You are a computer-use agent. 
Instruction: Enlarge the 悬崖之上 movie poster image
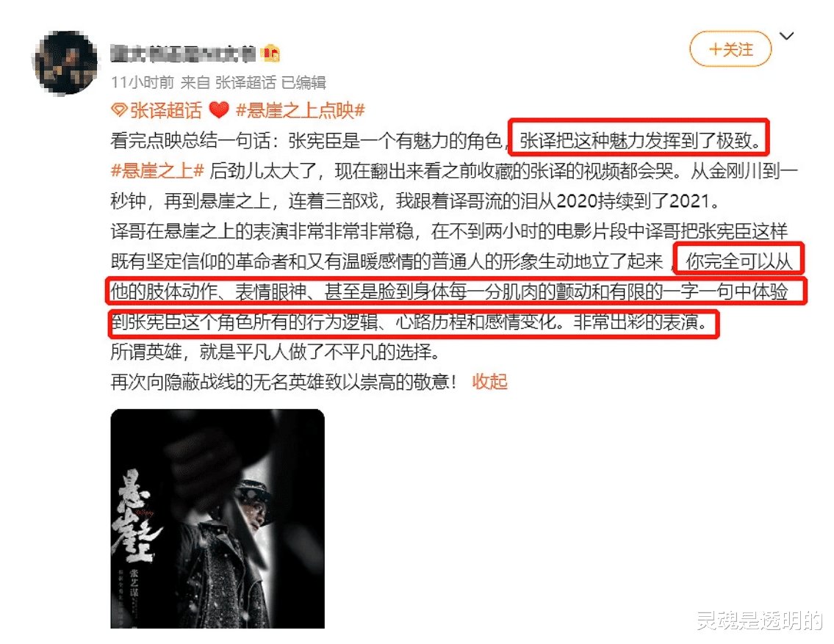pos(218,518)
